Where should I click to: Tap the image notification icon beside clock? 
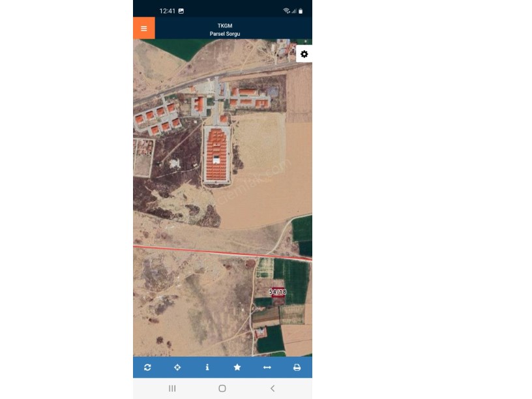click(x=181, y=11)
